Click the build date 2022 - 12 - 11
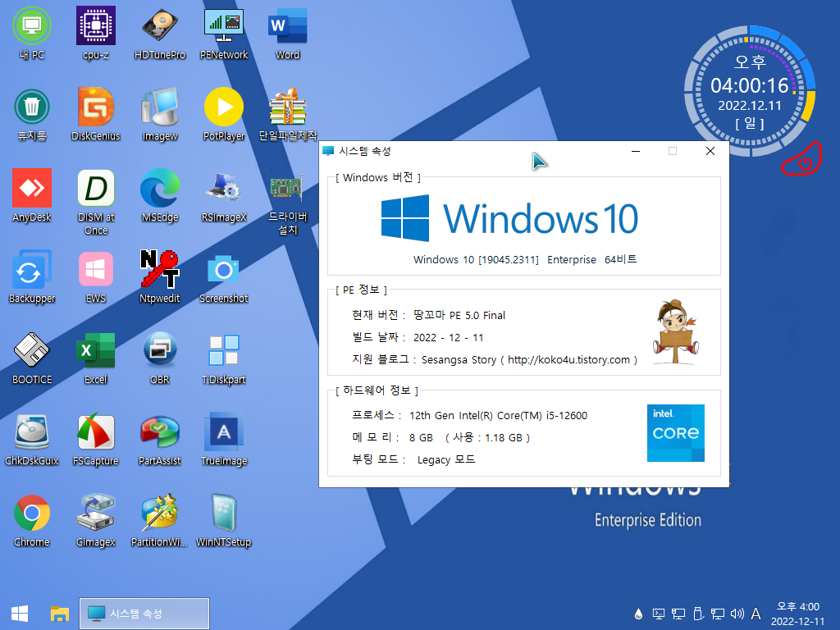Viewport: 840px width, 630px height. click(449, 337)
